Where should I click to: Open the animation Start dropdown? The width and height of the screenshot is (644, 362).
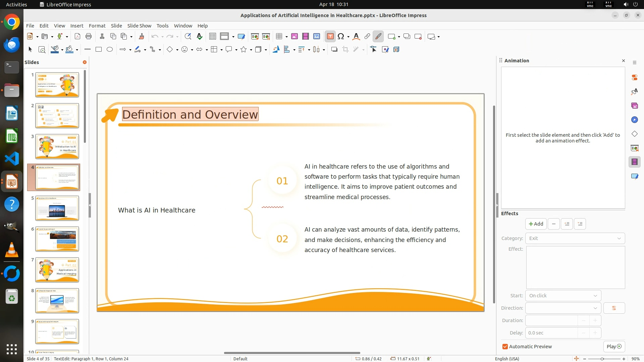point(563,296)
